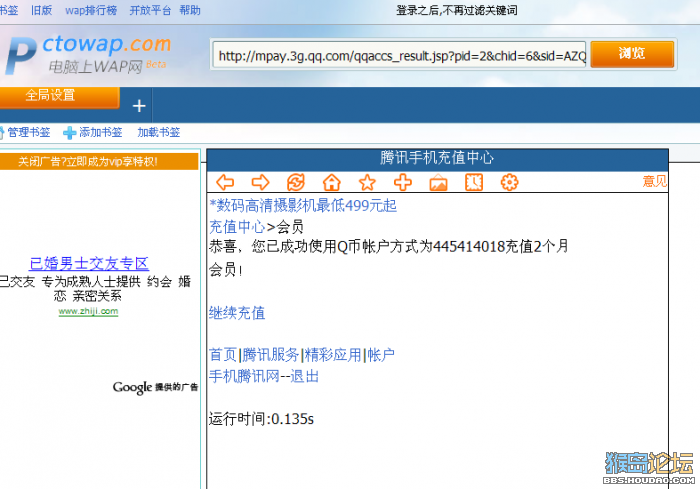Viewport: 700px width, 489px height.
Task: Open the home icon in the emulator toolbar
Action: tap(332, 182)
